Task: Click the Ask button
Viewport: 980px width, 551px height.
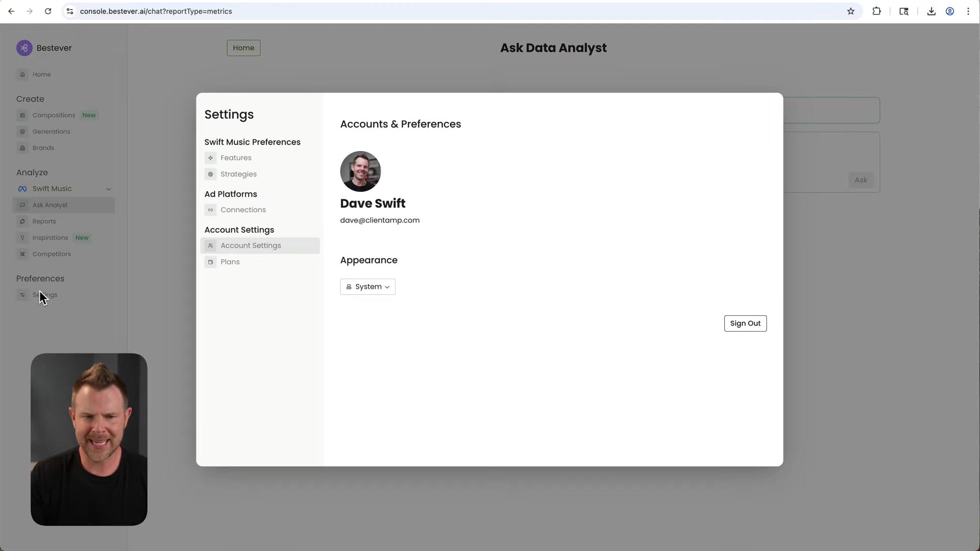Action: pyautogui.click(x=861, y=180)
